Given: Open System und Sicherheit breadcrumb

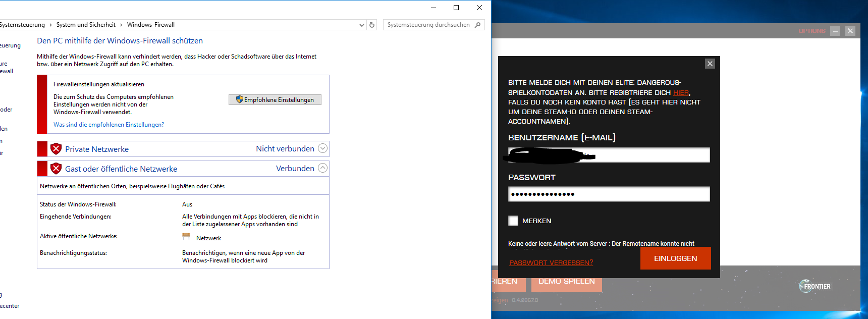Looking at the screenshot, I should click(x=86, y=25).
